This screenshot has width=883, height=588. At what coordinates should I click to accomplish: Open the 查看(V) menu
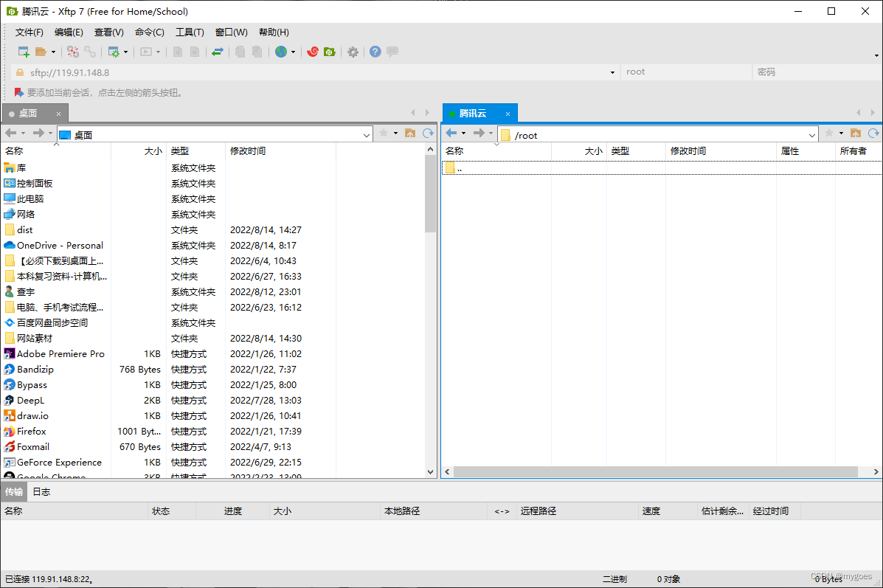[x=108, y=32]
